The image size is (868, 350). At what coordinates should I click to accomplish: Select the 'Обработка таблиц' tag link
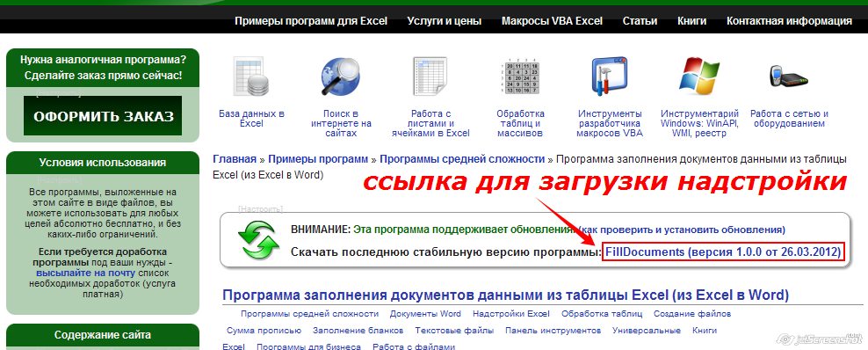coord(602,313)
